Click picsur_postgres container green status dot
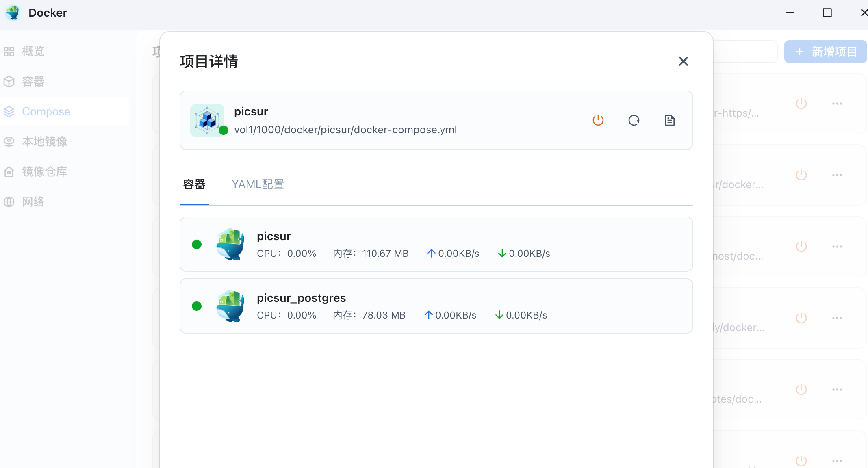Screen dimensions: 868x468 pyautogui.click(x=197, y=306)
